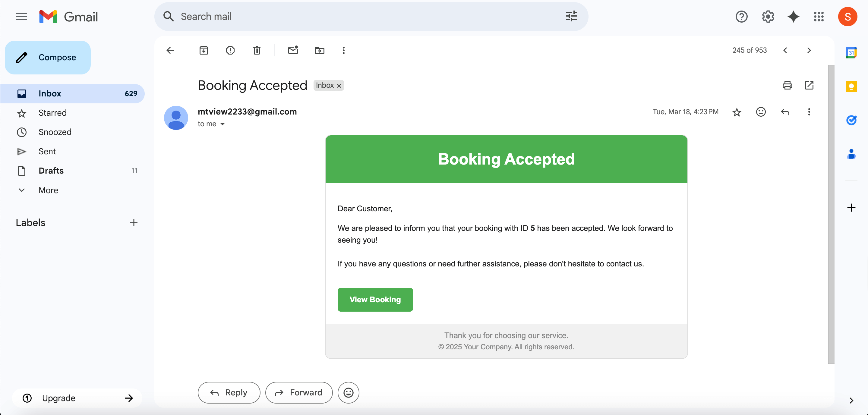Expand recipient details next to "to me"
868x415 pixels.
(x=223, y=124)
